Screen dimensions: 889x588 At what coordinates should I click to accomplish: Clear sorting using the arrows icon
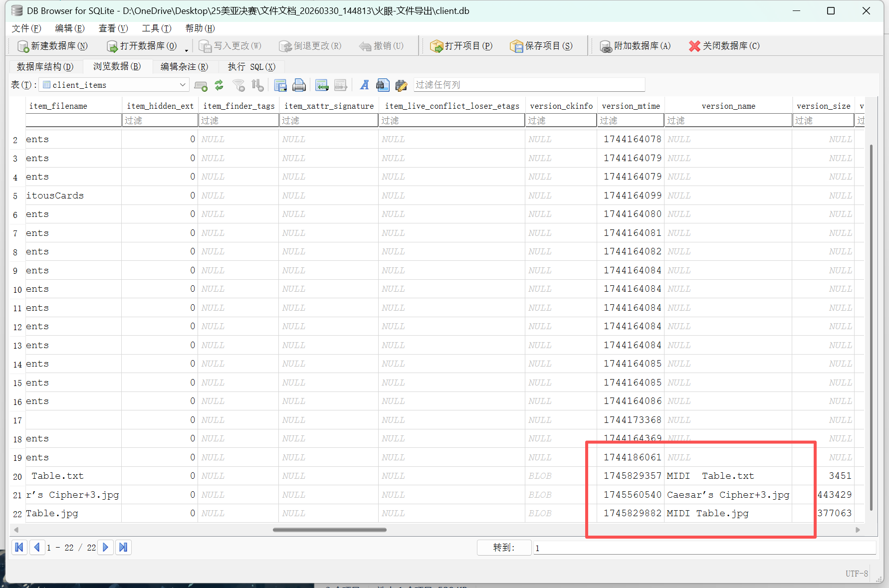[x=257, y=85]
